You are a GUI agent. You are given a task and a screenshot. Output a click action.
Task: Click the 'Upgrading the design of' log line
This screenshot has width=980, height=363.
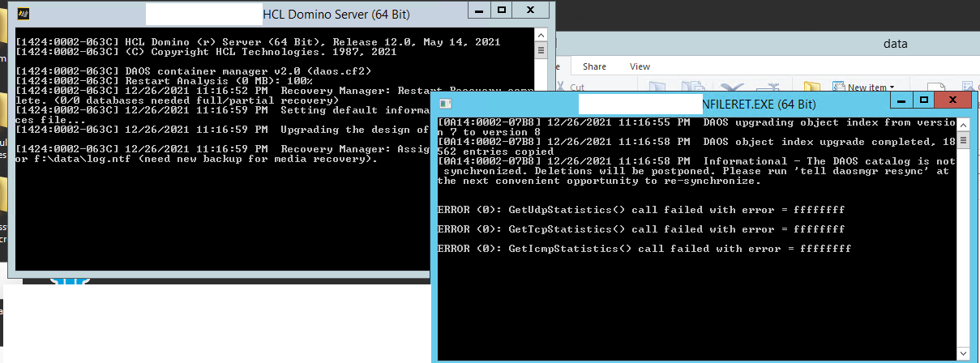223,130
